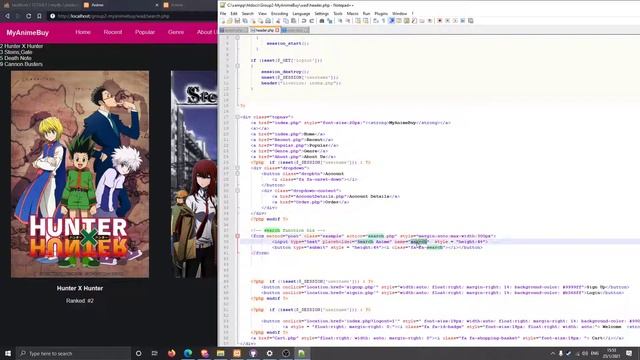Click the Paste icon in Notepad++ toolbar
This screenshot has height=360, width=640.
293,21
